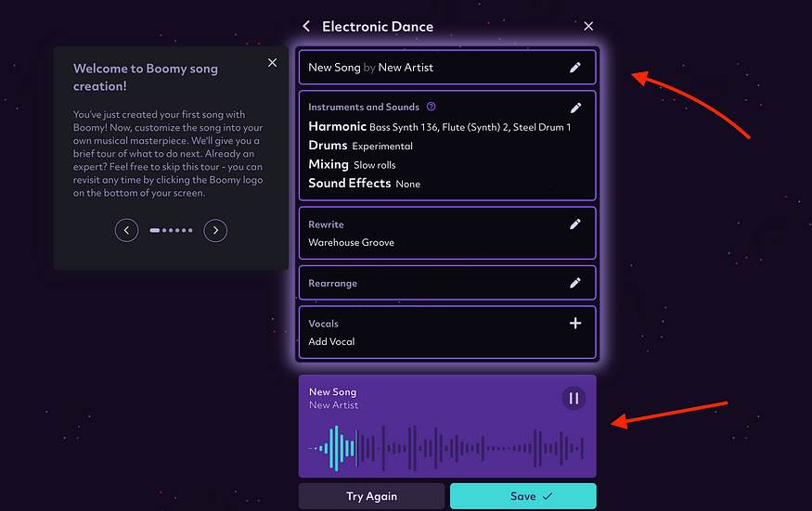Viewport: 812px width, 511px height.
Task: Save the song
Action: pyautogui.click(x=523, y=496)
